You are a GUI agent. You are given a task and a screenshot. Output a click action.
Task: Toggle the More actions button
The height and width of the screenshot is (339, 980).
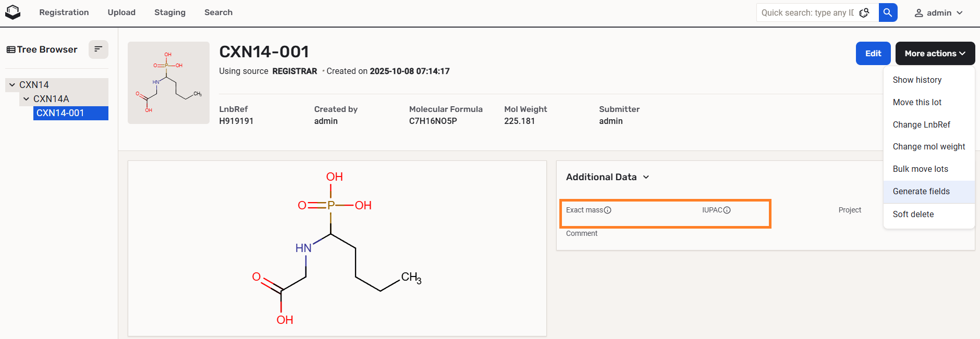(x=935, y=54)
